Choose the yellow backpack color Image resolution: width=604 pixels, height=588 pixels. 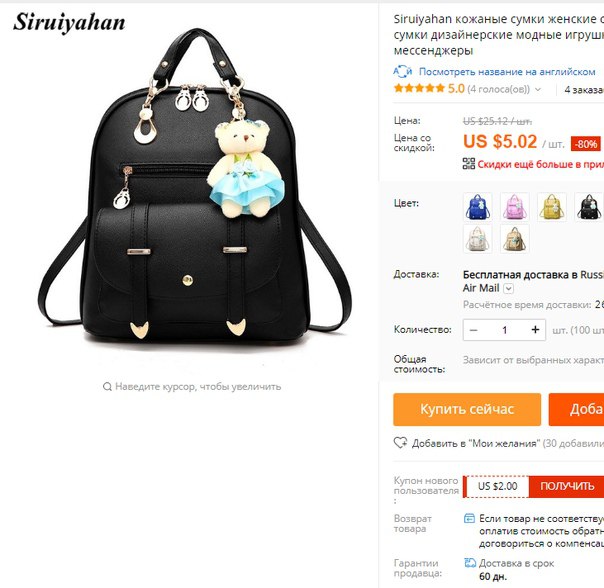point(552,207)
